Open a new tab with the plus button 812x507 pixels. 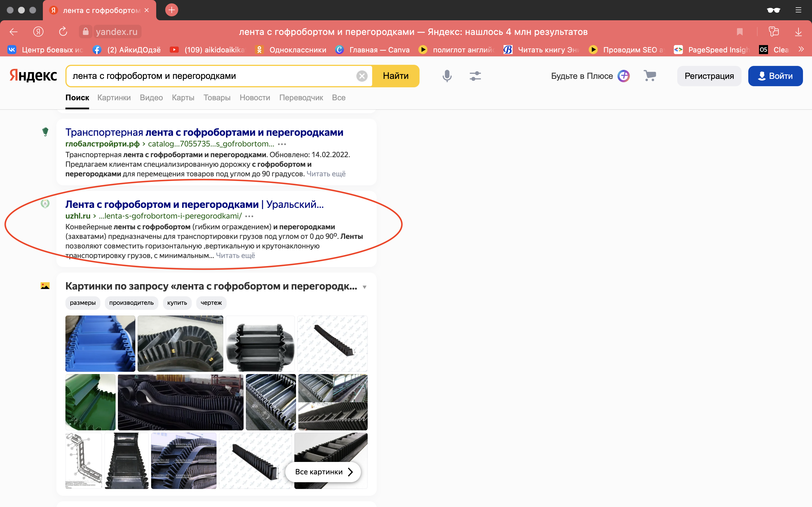point(171,10)
